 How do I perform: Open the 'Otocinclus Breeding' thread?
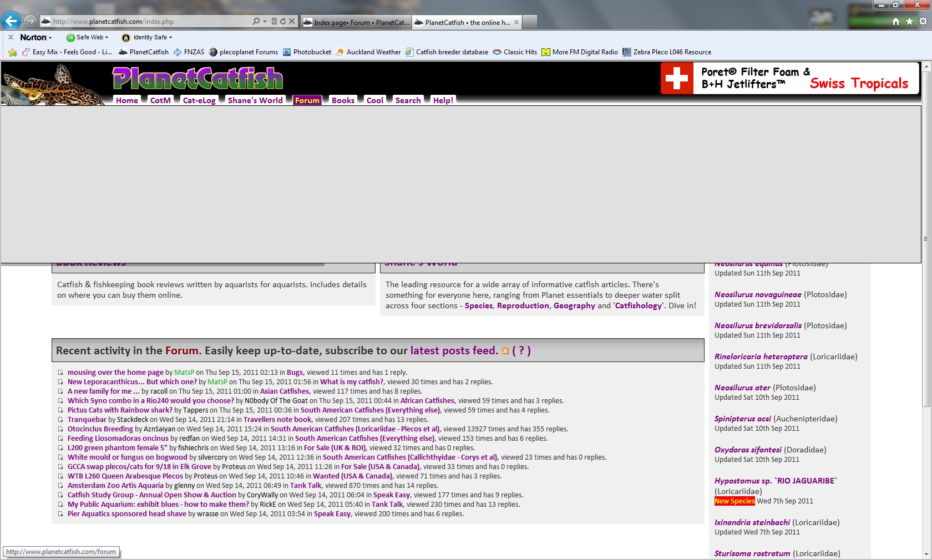[100, 429]
